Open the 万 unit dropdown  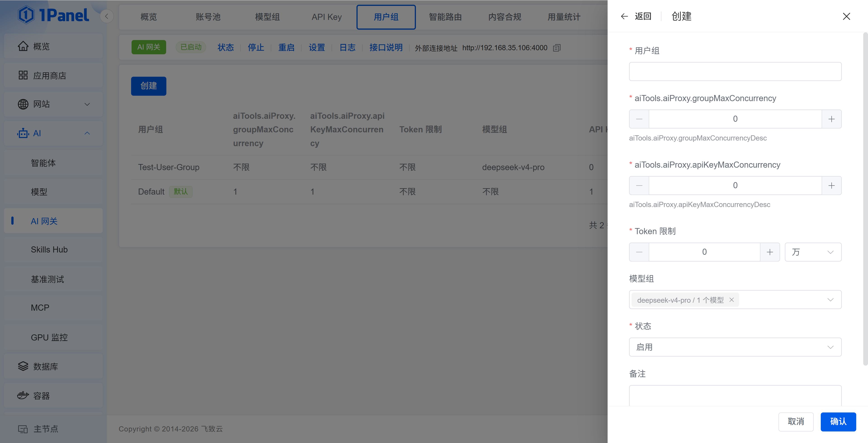813,252
